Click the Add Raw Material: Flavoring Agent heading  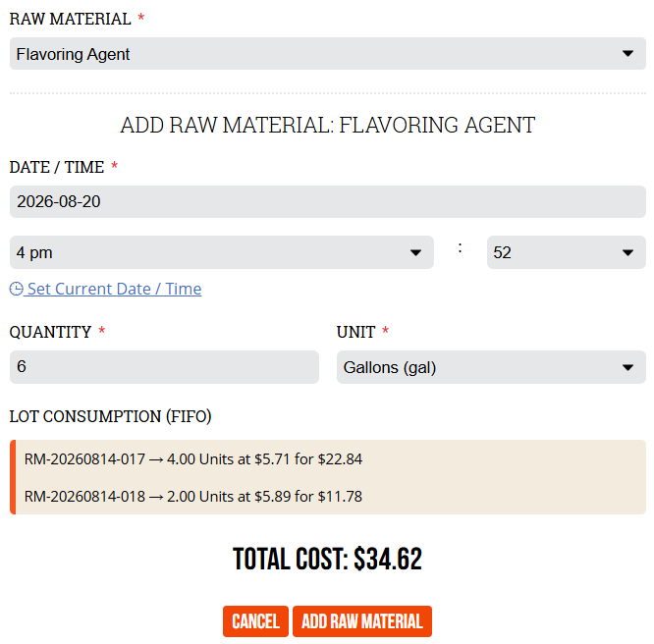coord(327,125)
